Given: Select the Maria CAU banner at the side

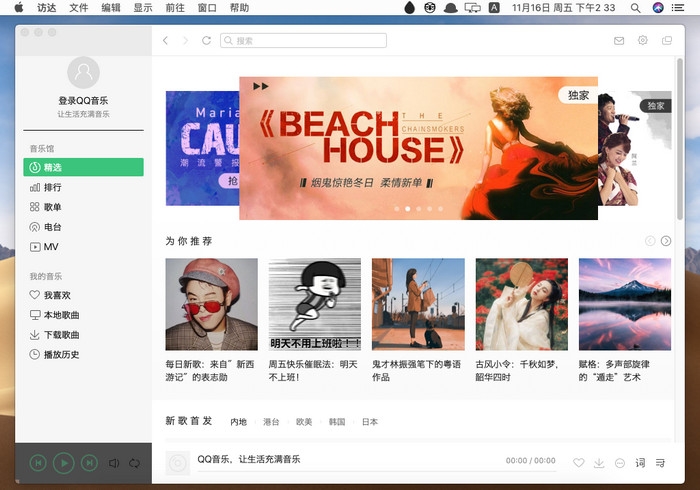Looking at the screenshot, I should click(202, 148).
